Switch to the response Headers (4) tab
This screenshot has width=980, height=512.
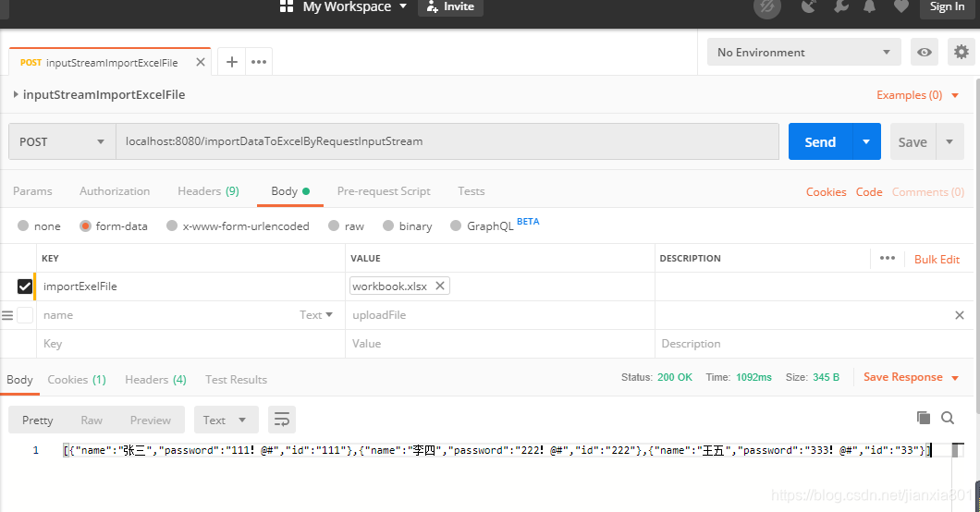click(155, 380)
